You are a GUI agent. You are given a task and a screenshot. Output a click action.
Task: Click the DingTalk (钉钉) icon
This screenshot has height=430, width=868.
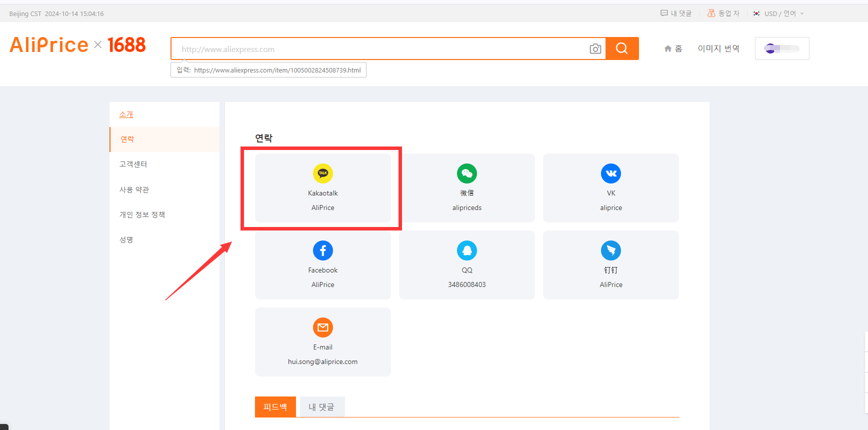pyautogui.click(x=611, y=250)
